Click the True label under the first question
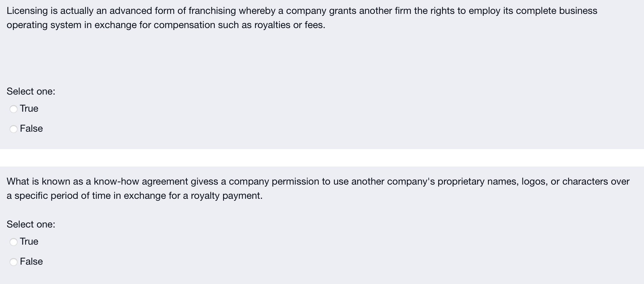 coord(29,109)
